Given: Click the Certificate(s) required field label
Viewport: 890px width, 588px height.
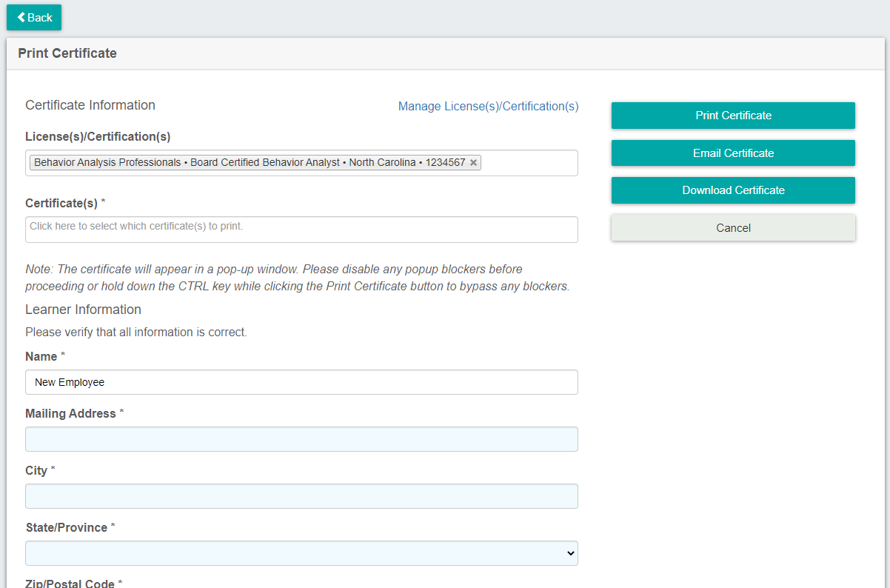Looking at the screenshot, I should click(x=61, y=203).
